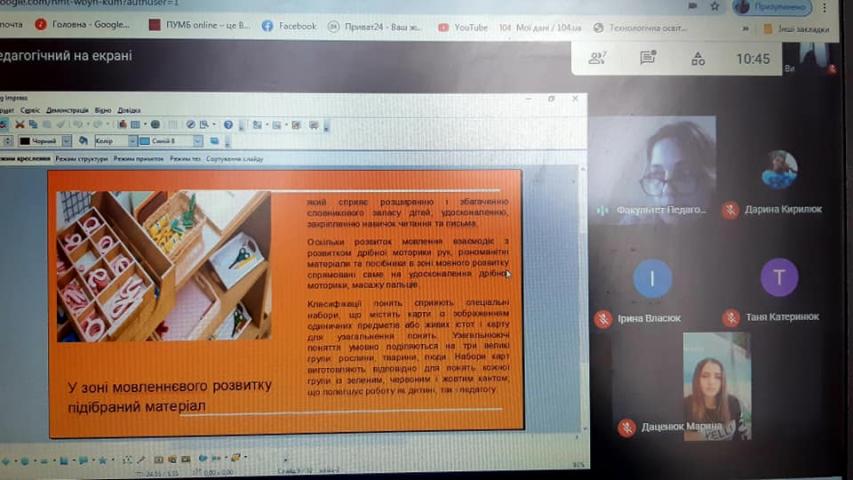Click the Copy icon in Impress toolbar
This screenshot has width=853, height=480.
(x=33, y=125)
